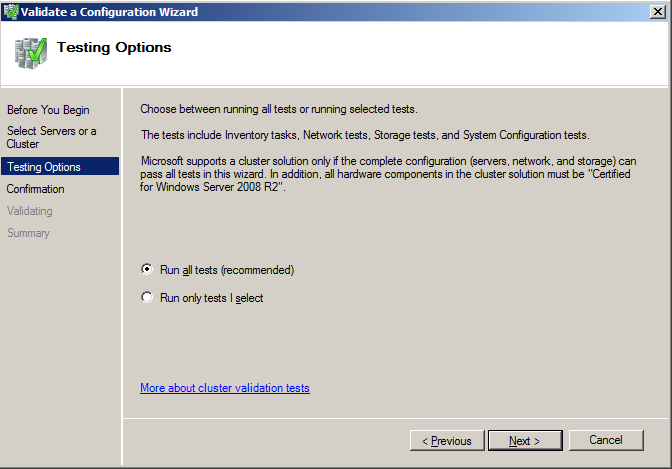Jump to the Confirmation step
This screenshot has width=672, height=469.
[x=36, y=189]
